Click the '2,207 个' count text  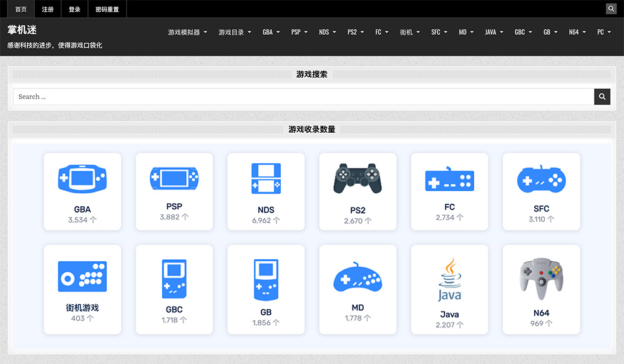(x=450, y=325)
